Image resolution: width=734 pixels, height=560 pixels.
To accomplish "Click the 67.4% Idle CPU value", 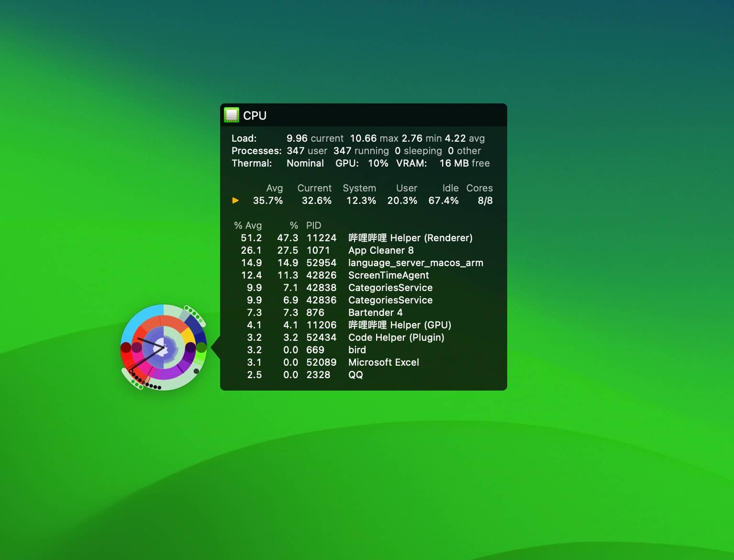I will [444, 201].
